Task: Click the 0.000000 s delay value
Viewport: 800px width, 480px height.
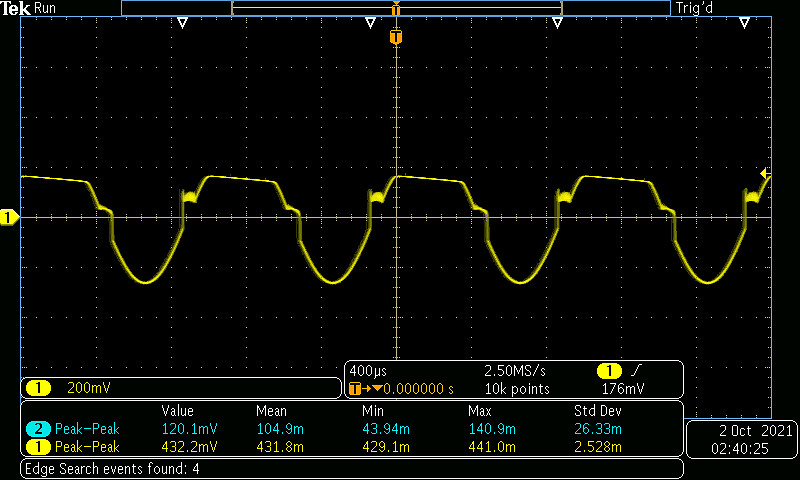Action: (418, 389)
